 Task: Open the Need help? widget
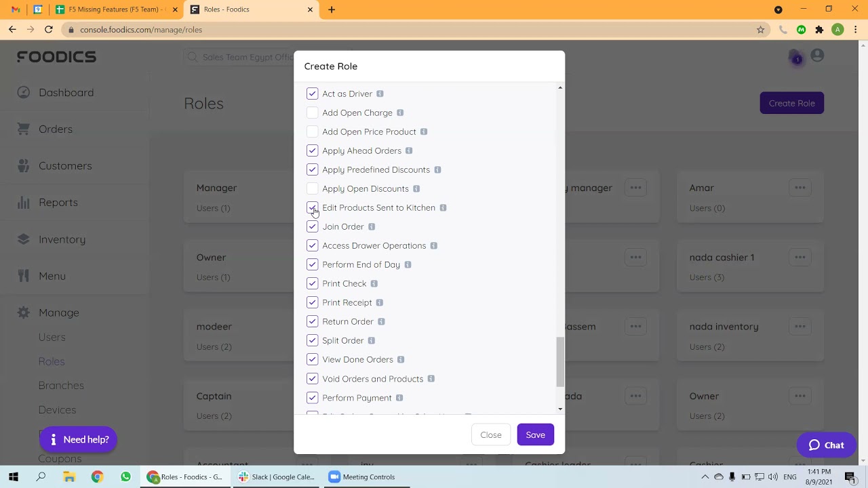(78, 440)
